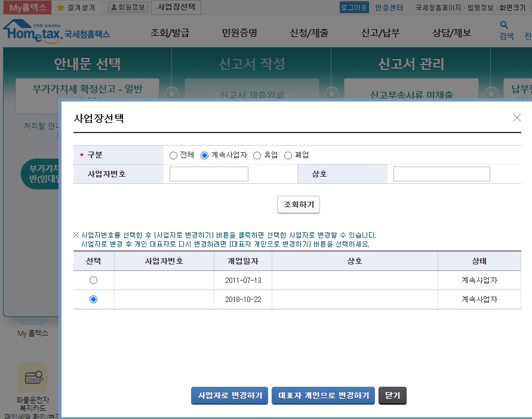Image resolution: width=532 pixels, height=419 pixels.
Task: Click the 상태 column header
Action: click(479, 261)
